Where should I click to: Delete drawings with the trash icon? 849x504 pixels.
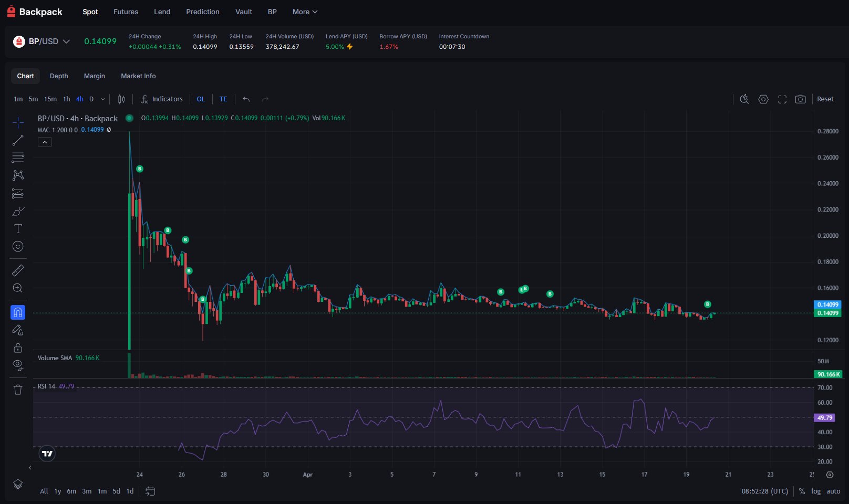(x=18, y=390)
